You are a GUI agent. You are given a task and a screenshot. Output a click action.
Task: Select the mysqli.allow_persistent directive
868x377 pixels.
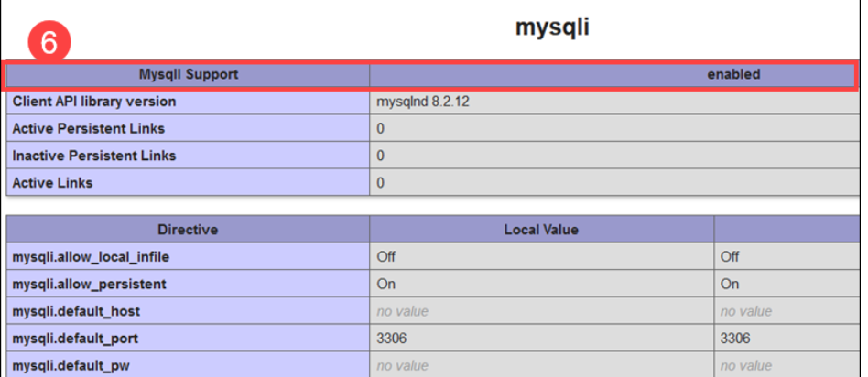[89, 284]
